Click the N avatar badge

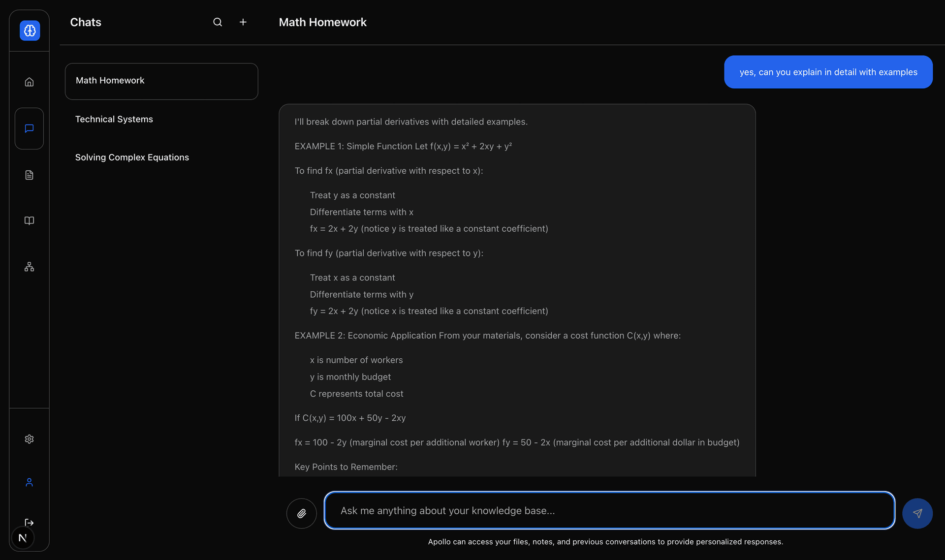click(x=23, y=538)
